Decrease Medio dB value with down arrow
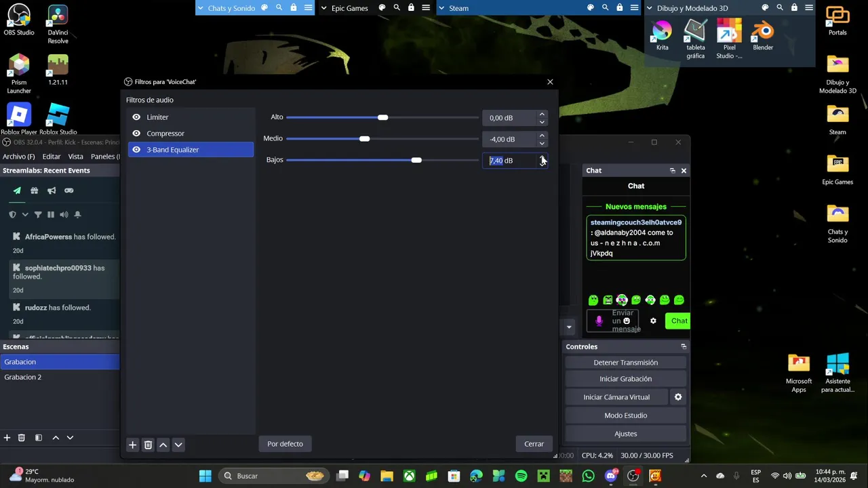868x488 pixels. [x=542, y=143]
